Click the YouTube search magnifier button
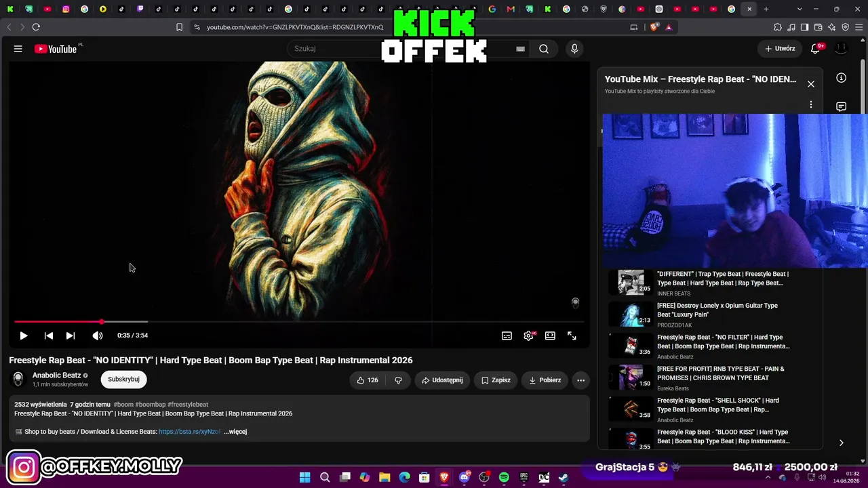Viewport: 868px width, 488px height. pos(544,49)
